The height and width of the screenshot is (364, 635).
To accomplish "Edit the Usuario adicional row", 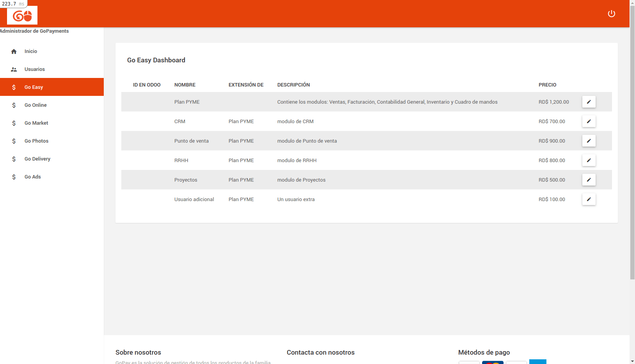I will (x=589, y=199).
